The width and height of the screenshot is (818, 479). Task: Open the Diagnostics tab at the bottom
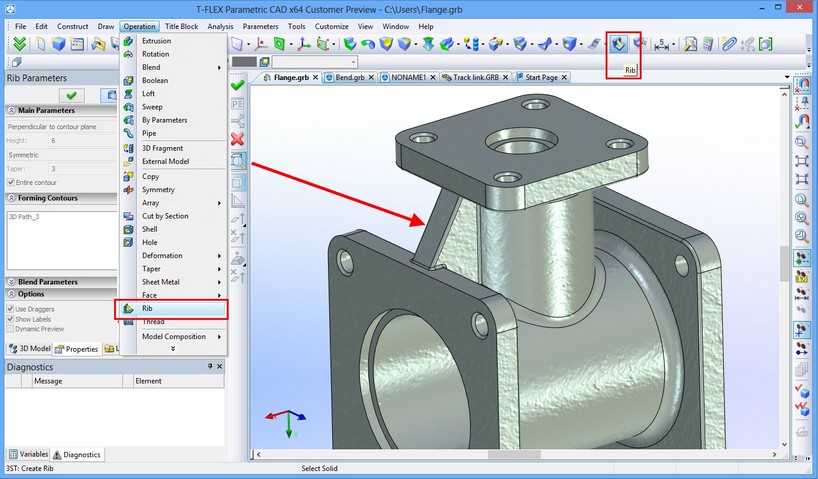[x=77, y=454]
